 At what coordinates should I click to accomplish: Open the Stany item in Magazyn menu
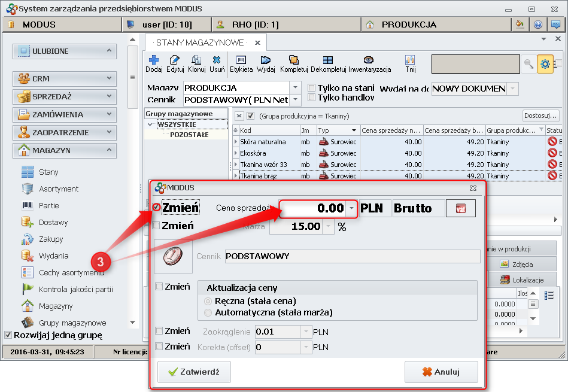(x=48, y=172)
